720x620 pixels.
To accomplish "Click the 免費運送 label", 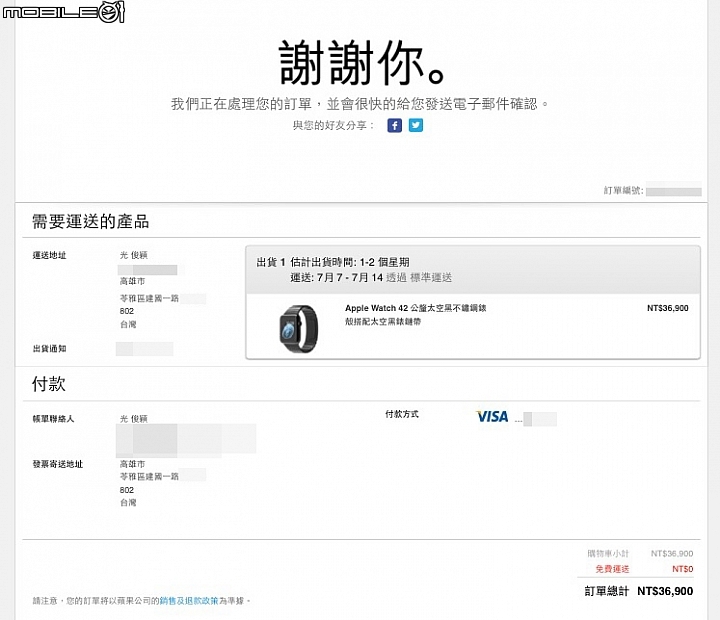I will [x=612, y=569].
